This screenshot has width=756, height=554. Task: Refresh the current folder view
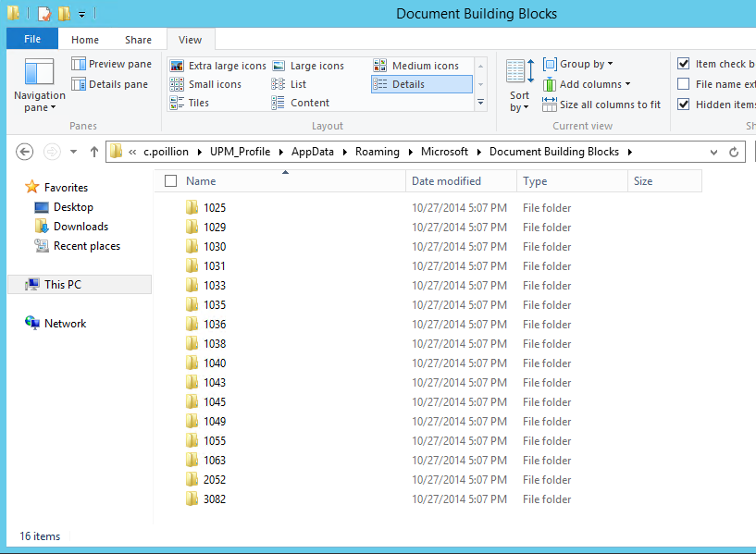pyautogui.click(x=734, y=152)
